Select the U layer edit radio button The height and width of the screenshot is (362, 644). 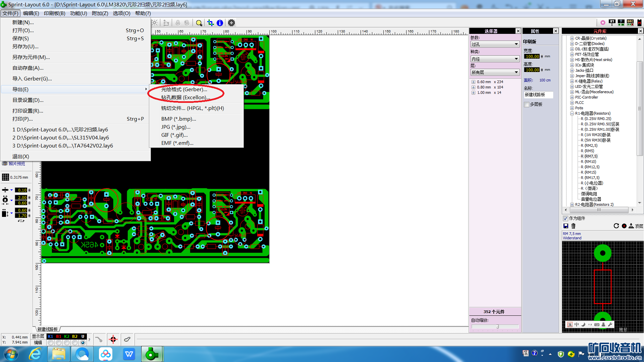point(83,343)
